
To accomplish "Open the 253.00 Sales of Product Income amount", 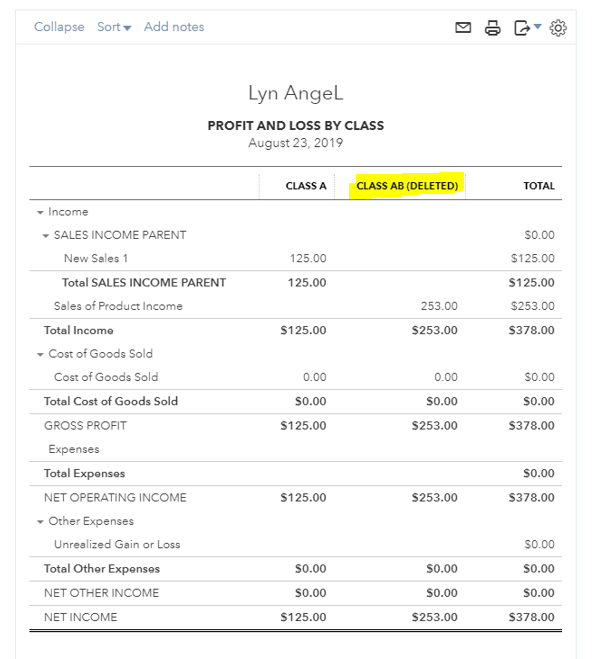I will [x=439, y=306].
